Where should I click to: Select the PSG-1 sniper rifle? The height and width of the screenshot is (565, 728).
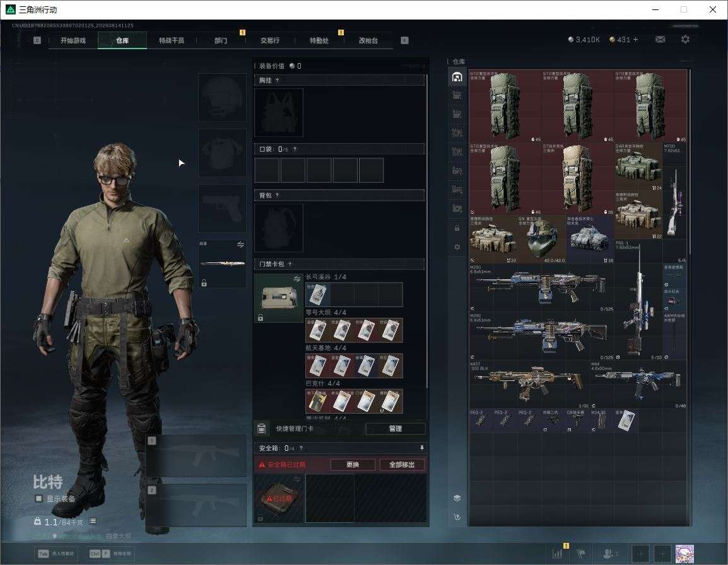pos(638,300)
